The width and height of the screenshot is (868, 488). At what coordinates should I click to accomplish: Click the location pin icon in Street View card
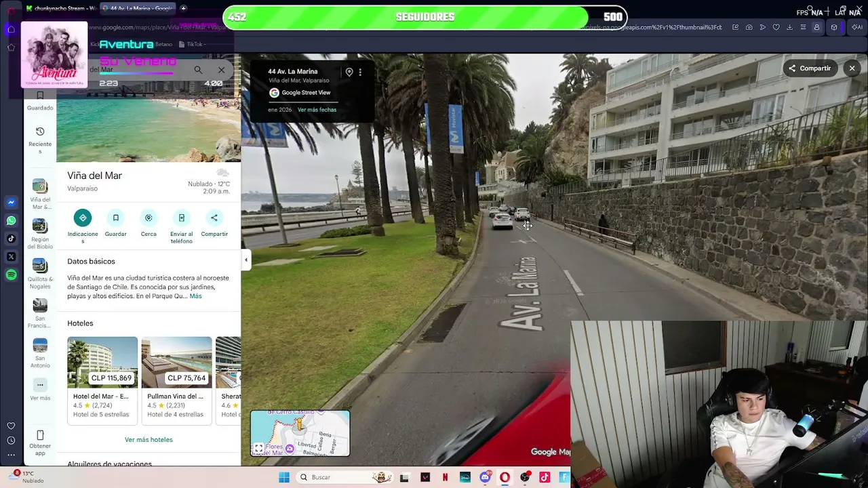[349, 73]
